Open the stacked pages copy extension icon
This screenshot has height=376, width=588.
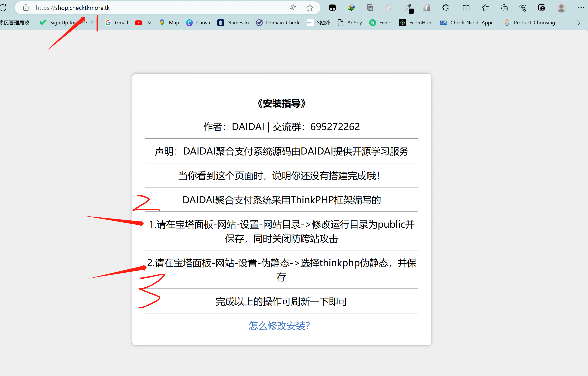pyautogui.click(x=370, y=8)
